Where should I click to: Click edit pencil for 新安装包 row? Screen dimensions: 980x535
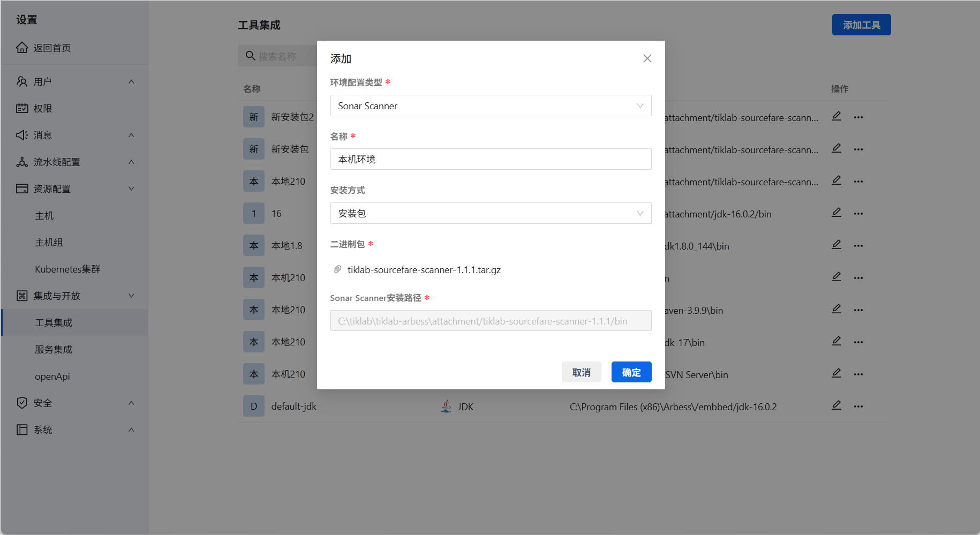[836, 148]
